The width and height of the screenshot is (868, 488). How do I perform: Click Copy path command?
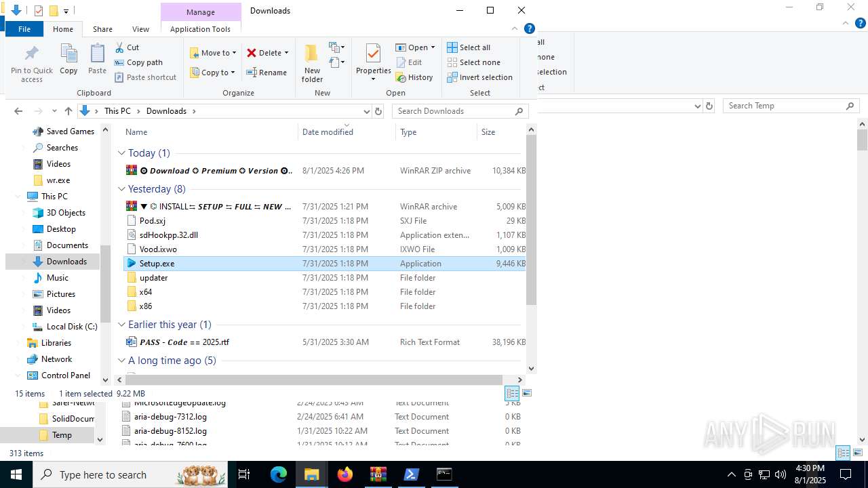[x=138, y=62]
